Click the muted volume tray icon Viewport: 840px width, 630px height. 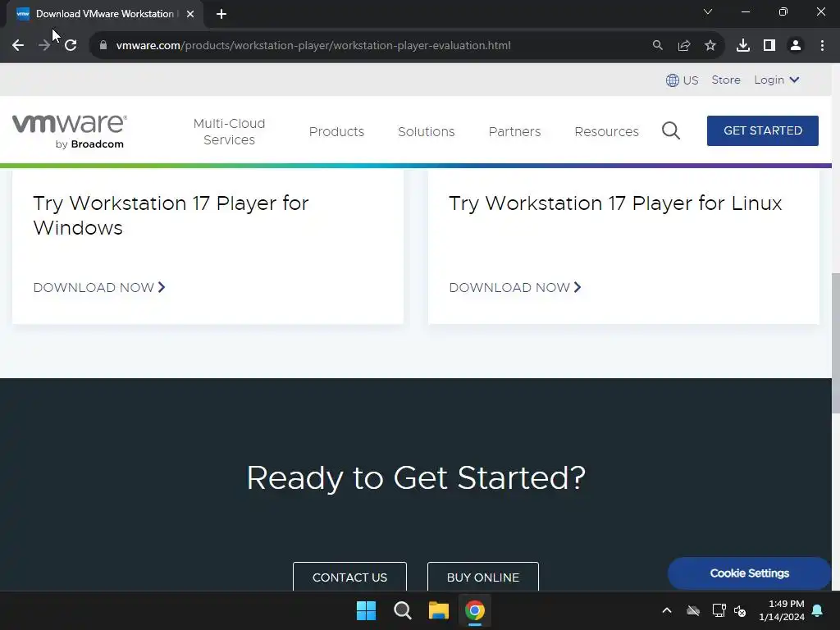tap(740, 610)
